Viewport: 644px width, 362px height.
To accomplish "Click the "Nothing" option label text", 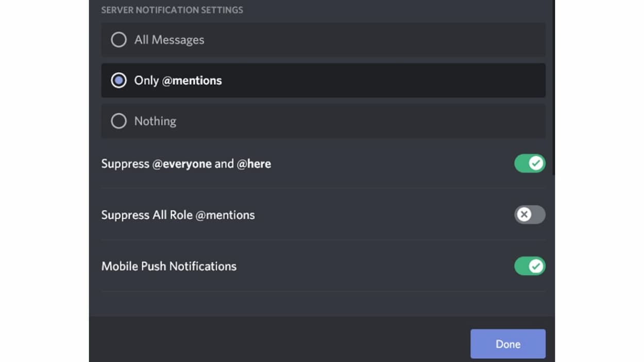I will [155, 121].
